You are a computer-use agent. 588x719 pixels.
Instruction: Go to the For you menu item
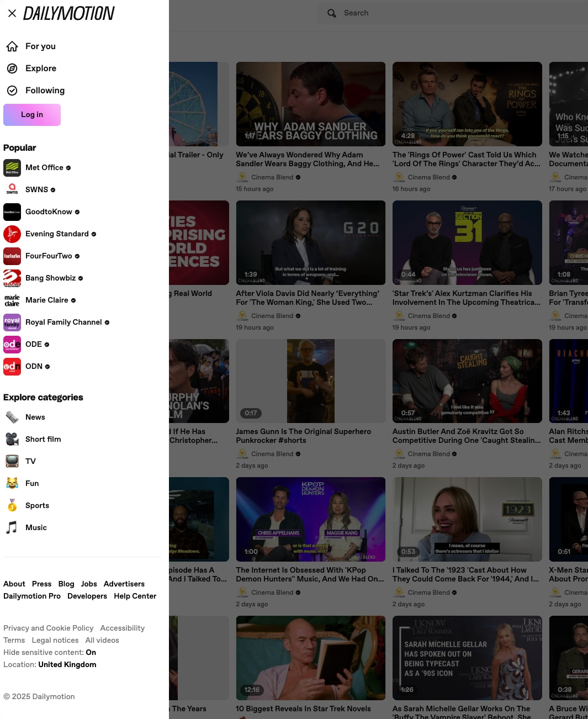40,46
